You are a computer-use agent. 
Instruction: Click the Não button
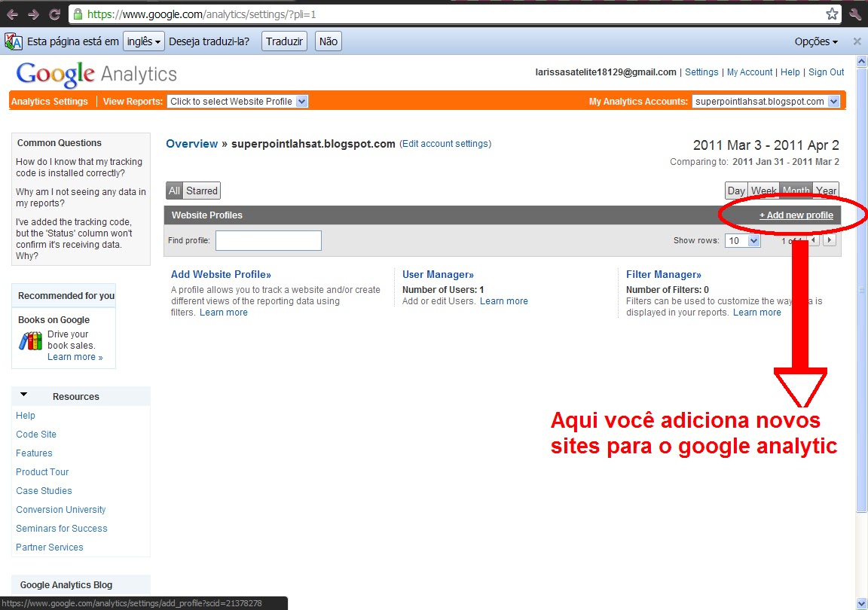[x=329, y=41]
